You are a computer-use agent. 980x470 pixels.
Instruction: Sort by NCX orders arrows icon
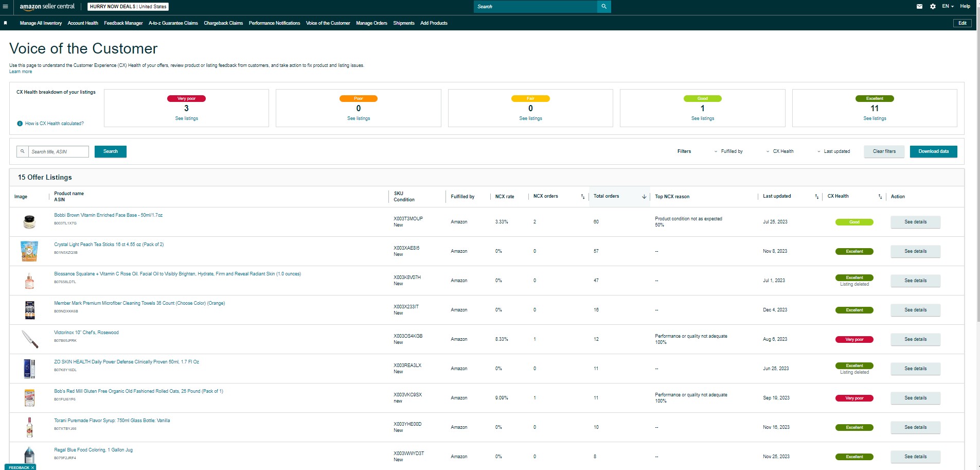coord(583,197)
